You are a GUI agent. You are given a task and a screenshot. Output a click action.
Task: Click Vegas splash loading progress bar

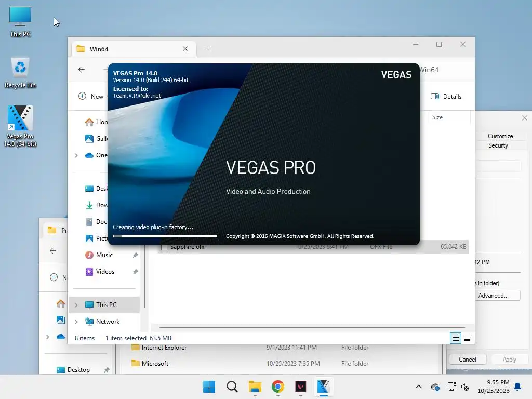[x=165, y=236]
